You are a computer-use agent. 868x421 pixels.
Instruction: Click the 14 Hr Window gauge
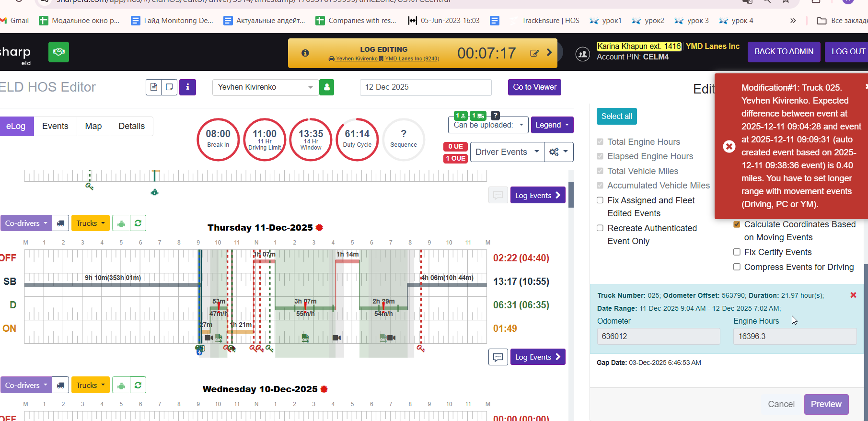pyautogui.click(x=311, y=140)
